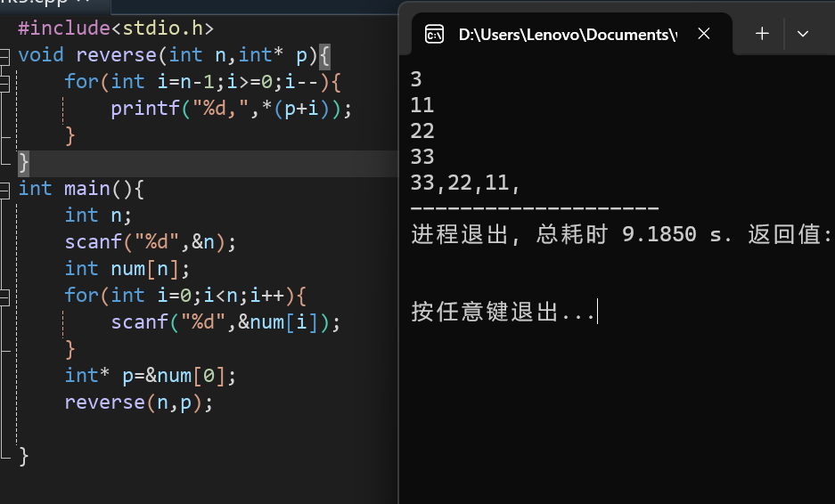835x504 pixels.
Task: Close the D:\Users\Lenovo console tab
Action: coord(703,34)
